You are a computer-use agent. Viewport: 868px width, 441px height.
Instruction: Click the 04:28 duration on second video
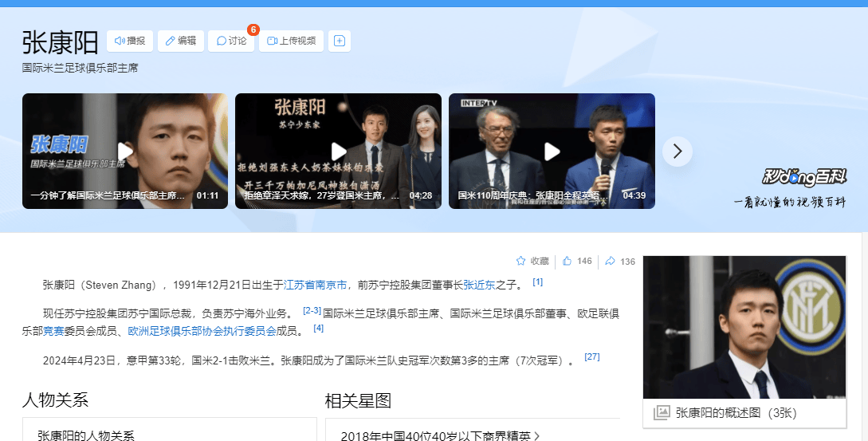point(421,195)
